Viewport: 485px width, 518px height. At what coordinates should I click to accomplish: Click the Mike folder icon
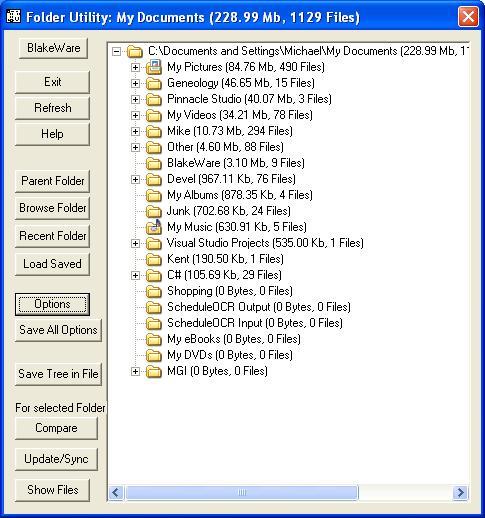click(x=154, y=131)
